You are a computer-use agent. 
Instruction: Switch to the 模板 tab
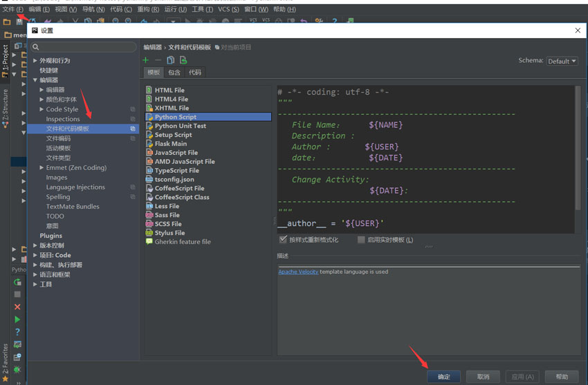(x=154, y=73)
